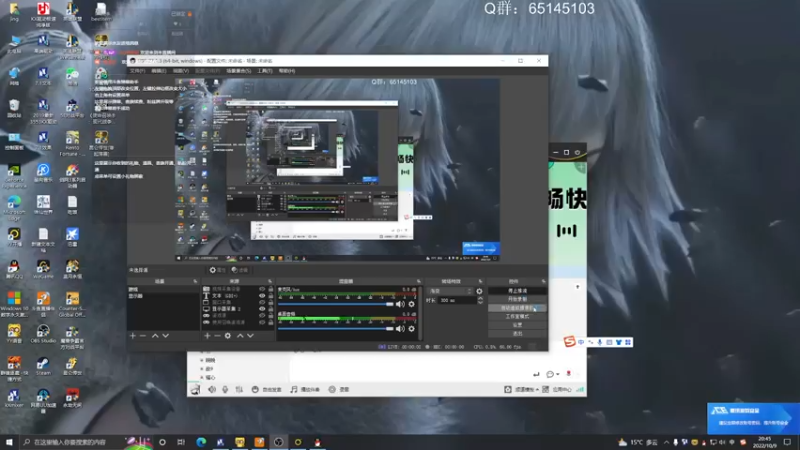Lock the 文本 (GDI+) source
This screenshot has height=450, width=800.
[271, 296]
